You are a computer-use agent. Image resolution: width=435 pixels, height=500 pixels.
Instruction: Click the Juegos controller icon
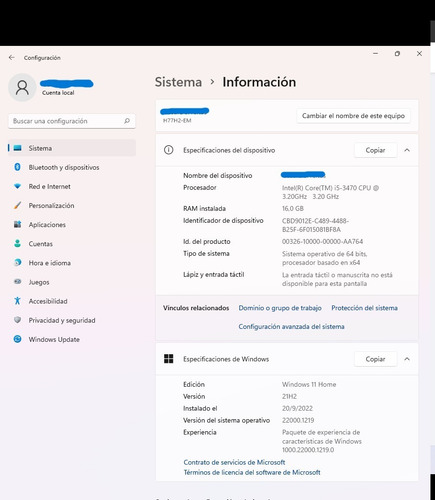tap(18, 282)
